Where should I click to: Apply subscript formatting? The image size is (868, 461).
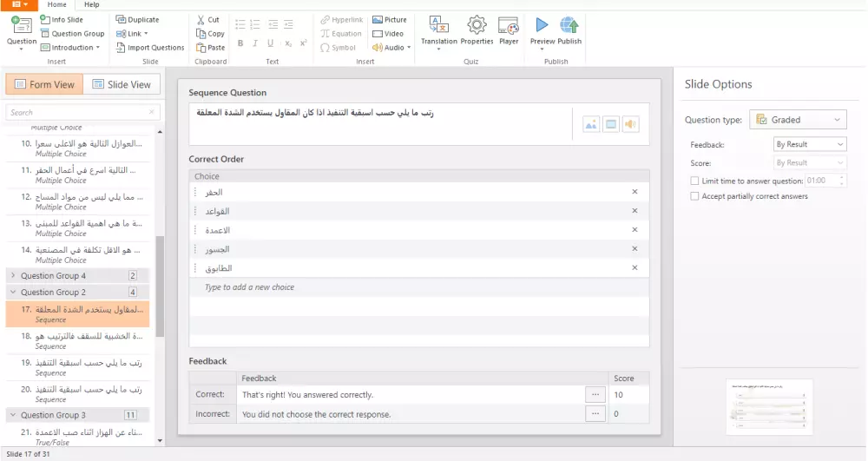tap(288, 43)
